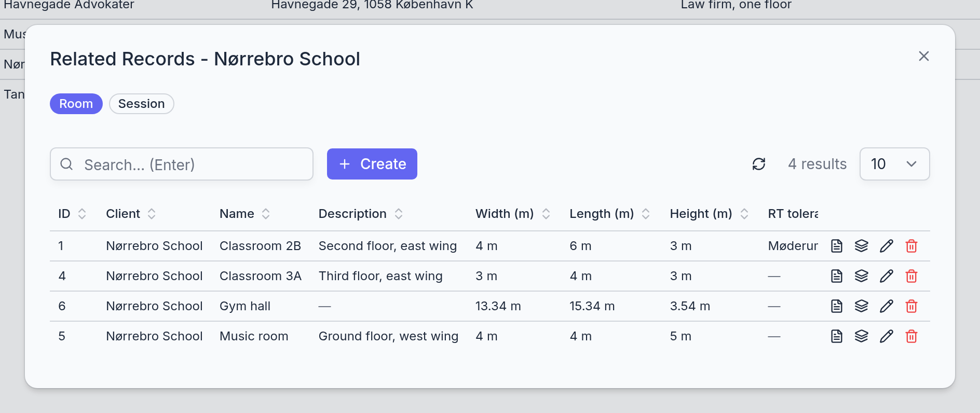Sort table by Name column
Screen dimensions: 980x413
[244, 214]
